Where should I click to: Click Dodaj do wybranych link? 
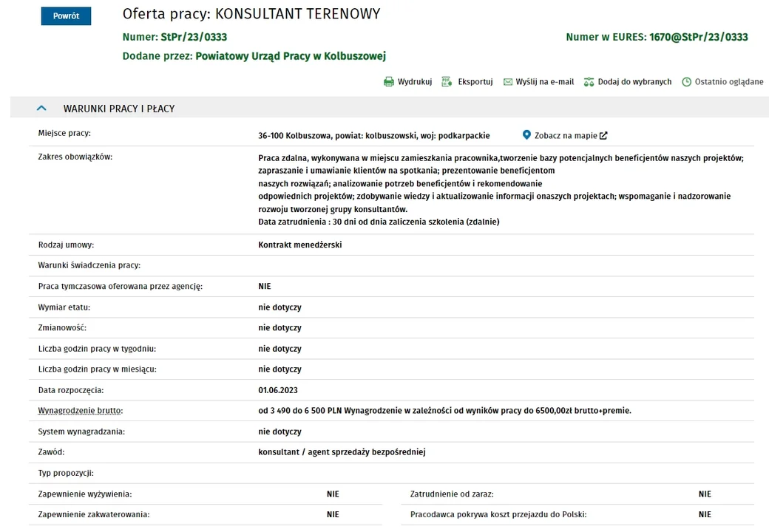click(634, 82)
